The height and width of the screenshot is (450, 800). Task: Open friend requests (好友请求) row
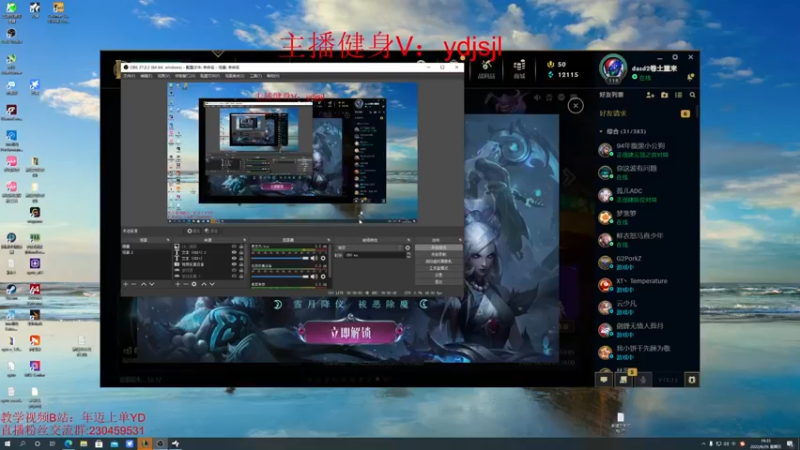(645, 113)
